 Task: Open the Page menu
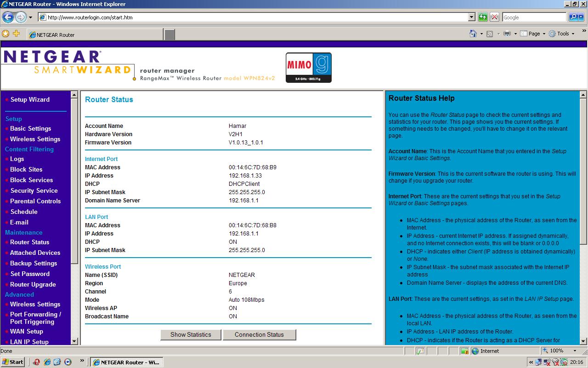(x=532, y=34)
